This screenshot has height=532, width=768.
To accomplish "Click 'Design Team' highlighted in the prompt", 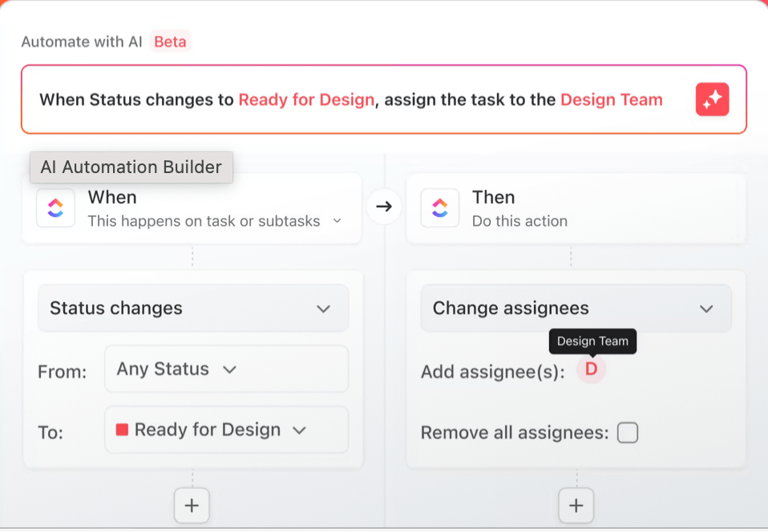I will pos(611,99).
